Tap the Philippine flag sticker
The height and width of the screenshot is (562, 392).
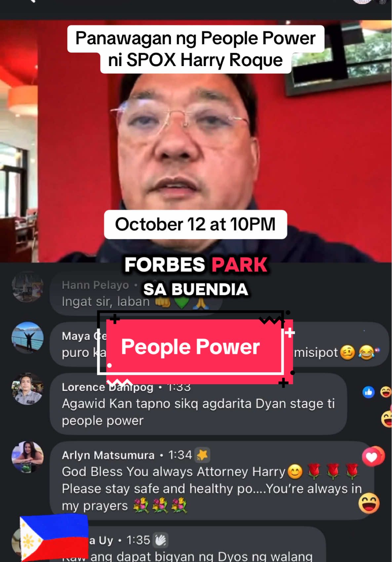click(54, 537)
